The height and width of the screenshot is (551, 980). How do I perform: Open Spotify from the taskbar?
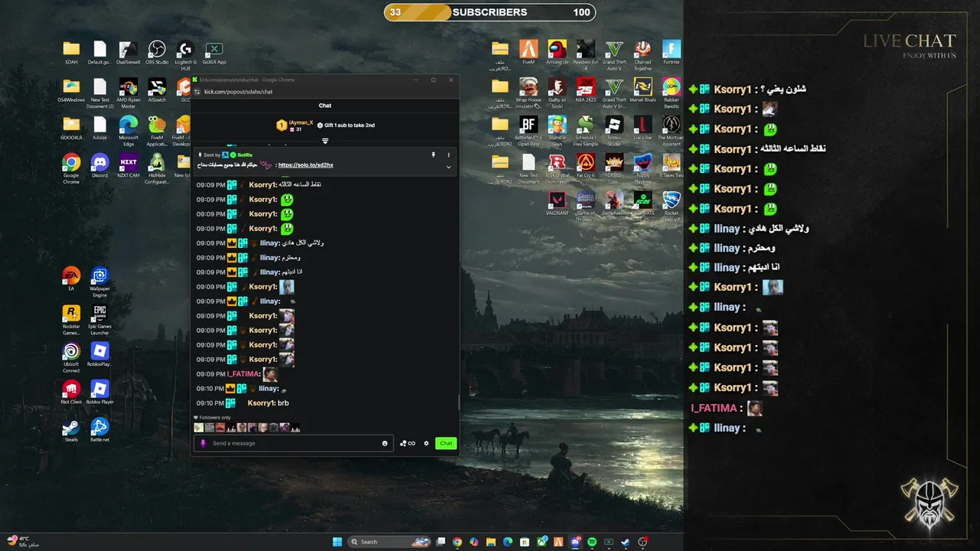[x=592, y=542]
